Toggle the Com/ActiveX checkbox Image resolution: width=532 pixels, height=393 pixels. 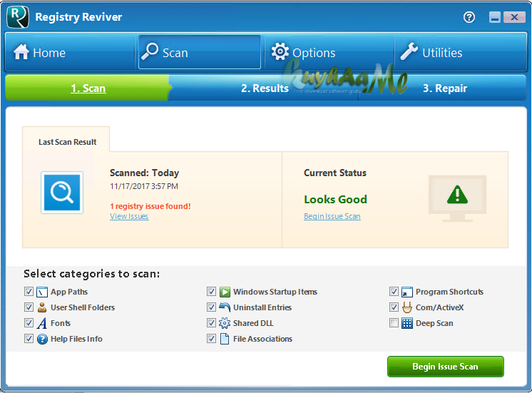pos(394,307)
